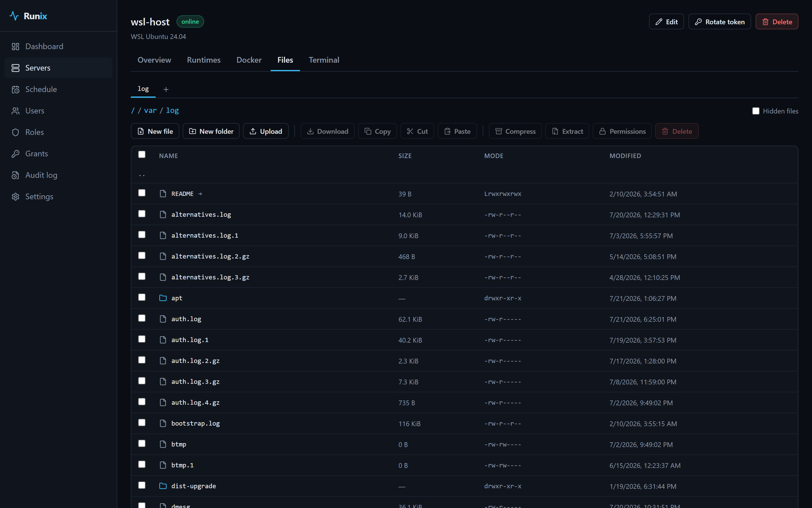The width and height of the screenshot is (812, 508).
Task: Click the Delete button in the files toolbar
Action: pos(677,131)
